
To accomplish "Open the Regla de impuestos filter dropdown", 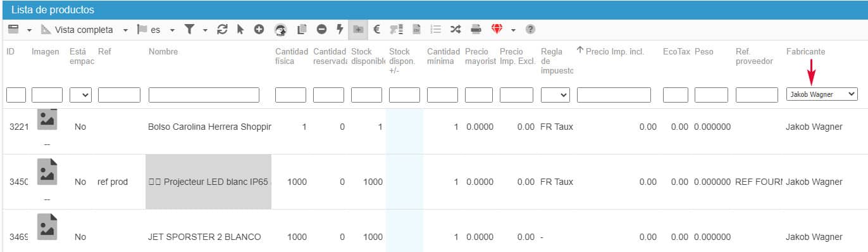I will pyautogui.click(x=555, y=95).
